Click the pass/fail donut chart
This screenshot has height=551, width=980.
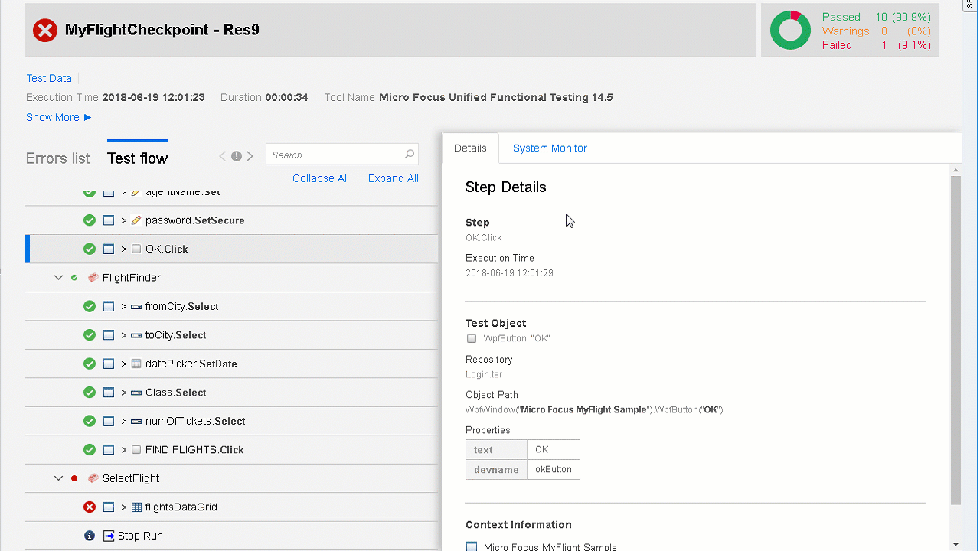pos(790,31)
